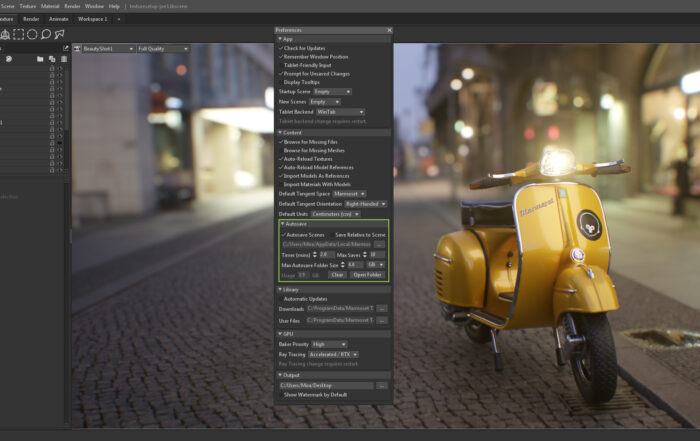Toggle Check for Updates option
Image resolution: width=700 pixels, height=441 pixels.
[x=281, y=48]
